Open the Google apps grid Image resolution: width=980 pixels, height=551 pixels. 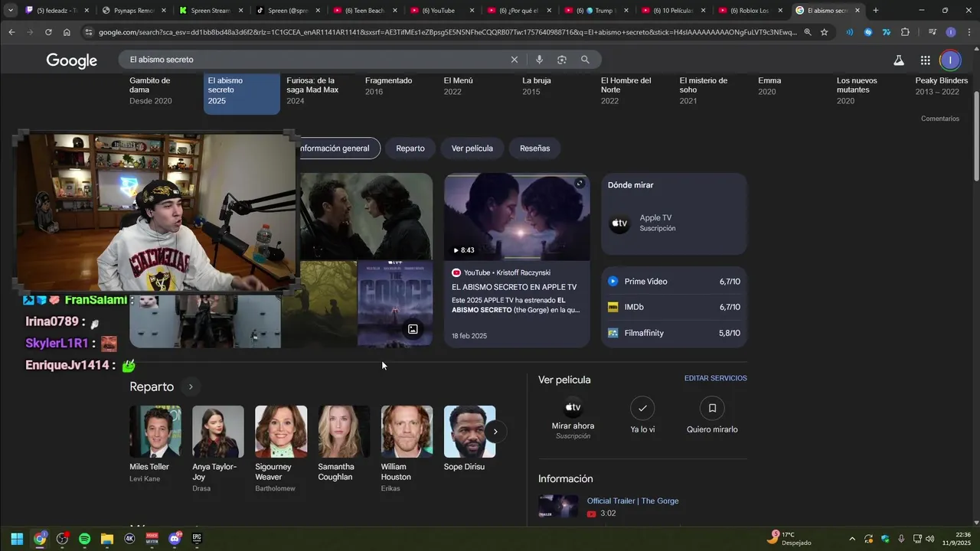pyautogui.click(x=925, y=60)
